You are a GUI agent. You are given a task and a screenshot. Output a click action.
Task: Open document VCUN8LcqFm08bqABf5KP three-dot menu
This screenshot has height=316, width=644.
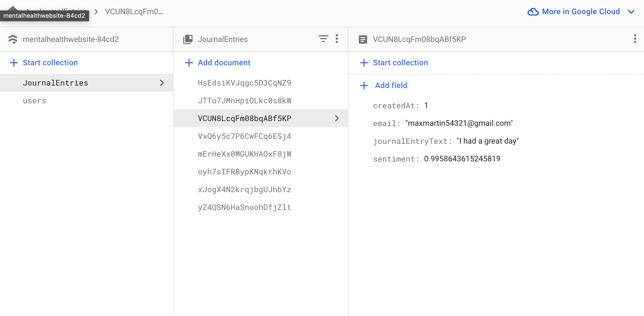pyautogui.click(x=635, y=39)
